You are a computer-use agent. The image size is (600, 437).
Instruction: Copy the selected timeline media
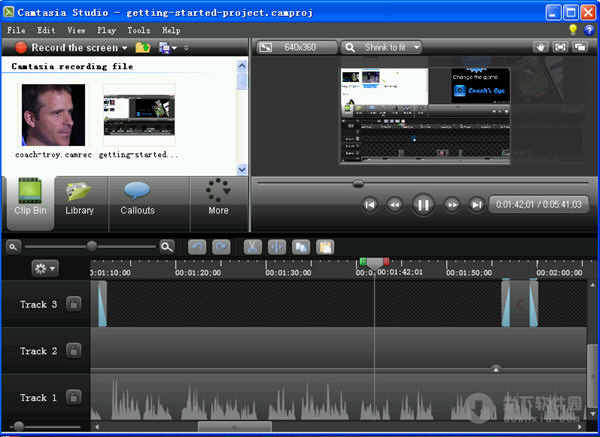(x=301, y=247)
